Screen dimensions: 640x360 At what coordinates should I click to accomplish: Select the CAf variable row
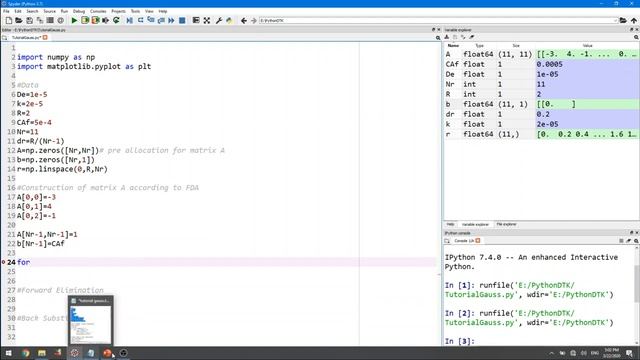pos(542,64)
